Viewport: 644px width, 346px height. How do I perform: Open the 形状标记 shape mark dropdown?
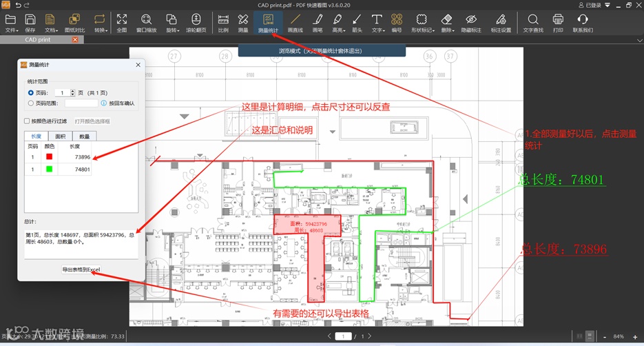click(x=422, y=23)
